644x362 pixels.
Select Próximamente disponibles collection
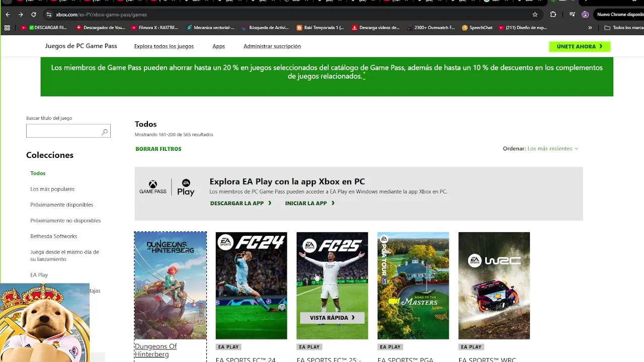point(62,205)
